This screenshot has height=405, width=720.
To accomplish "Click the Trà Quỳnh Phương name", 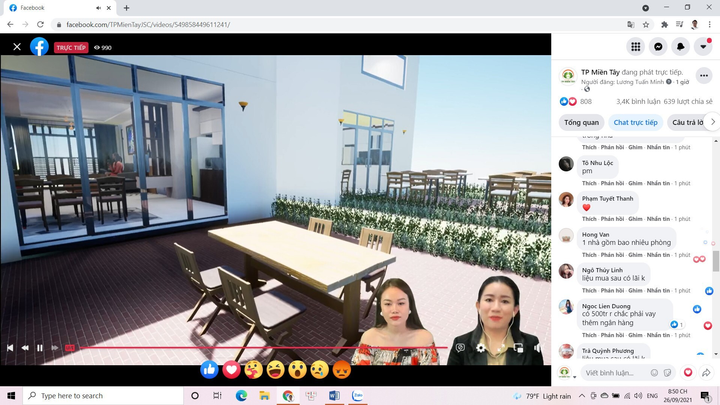I will (x=608, y=351).
